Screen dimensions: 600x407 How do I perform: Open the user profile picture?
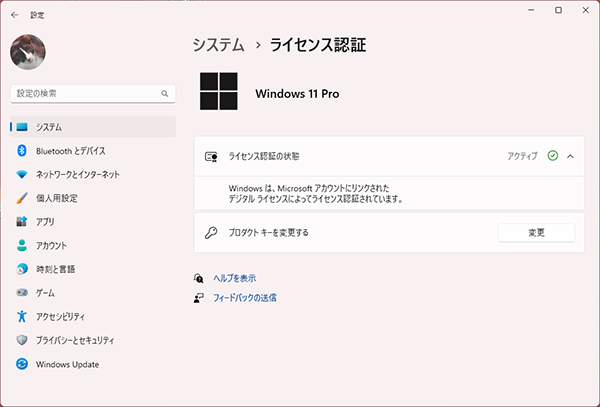pyautogui.click(x=28, y=52)
